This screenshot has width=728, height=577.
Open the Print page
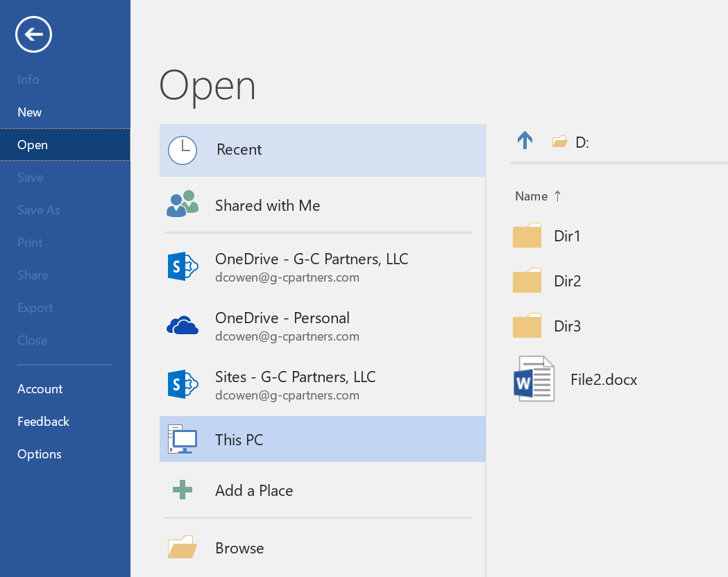tap(30, 243)
